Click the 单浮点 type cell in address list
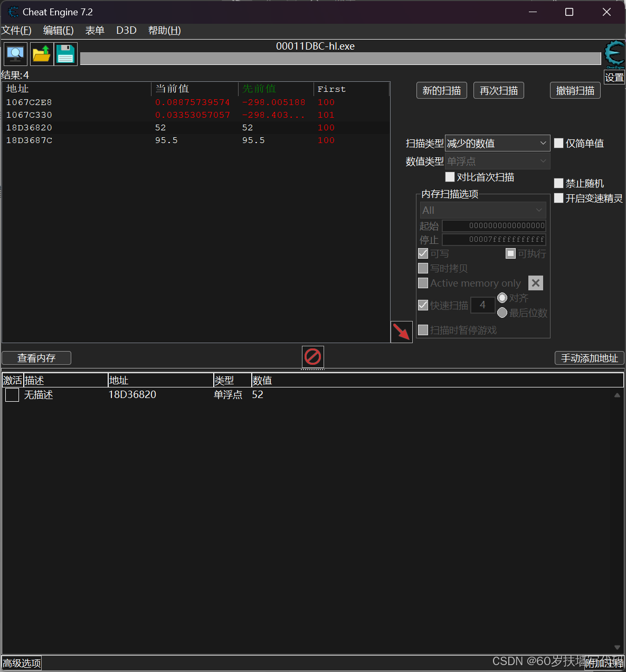Viewport: 626px width, 672px height. [228, 395]
